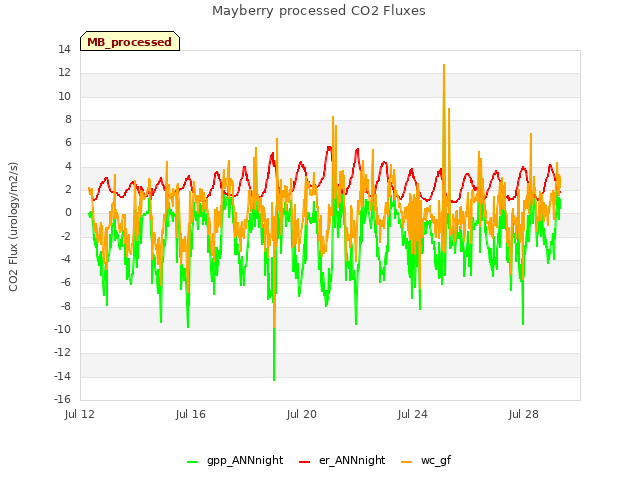Click the MB_processed tab label
The image size is (640, 480).
click(x=129, y=42)
